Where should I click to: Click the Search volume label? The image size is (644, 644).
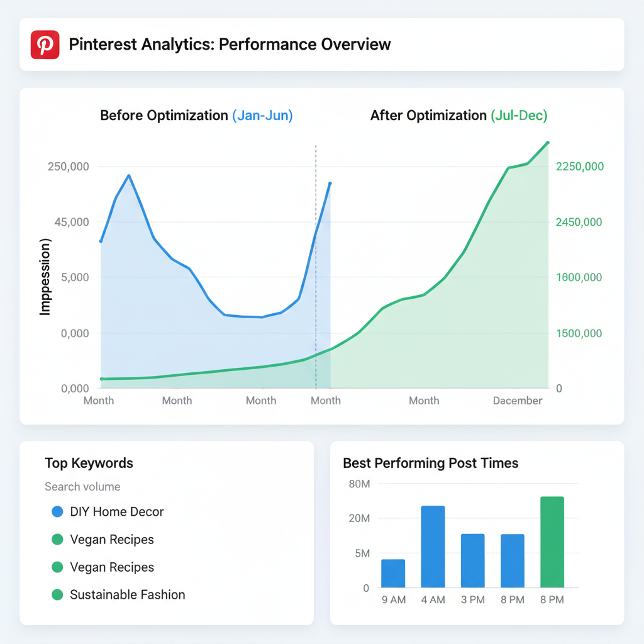(x=82, y=487)
